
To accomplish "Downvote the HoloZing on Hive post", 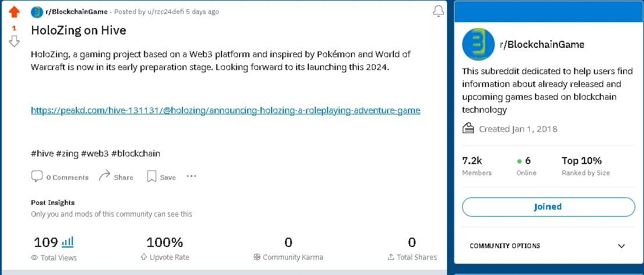I will click(x=14, y=41).
